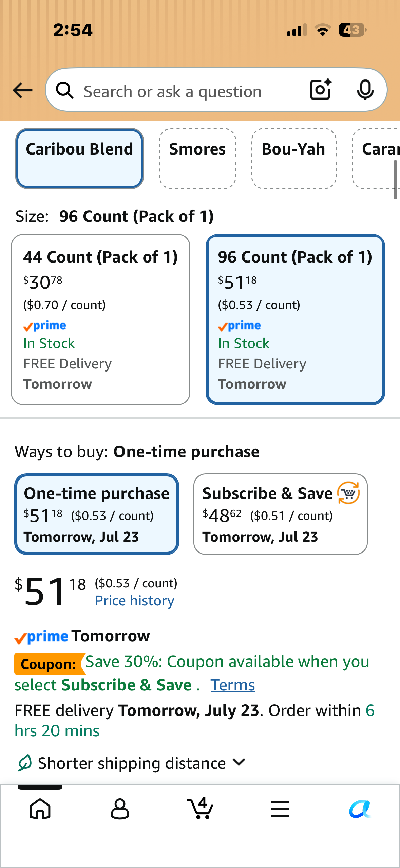Open camera lens search icon
This screenshot has width=400, height=868.
(321, 89)
